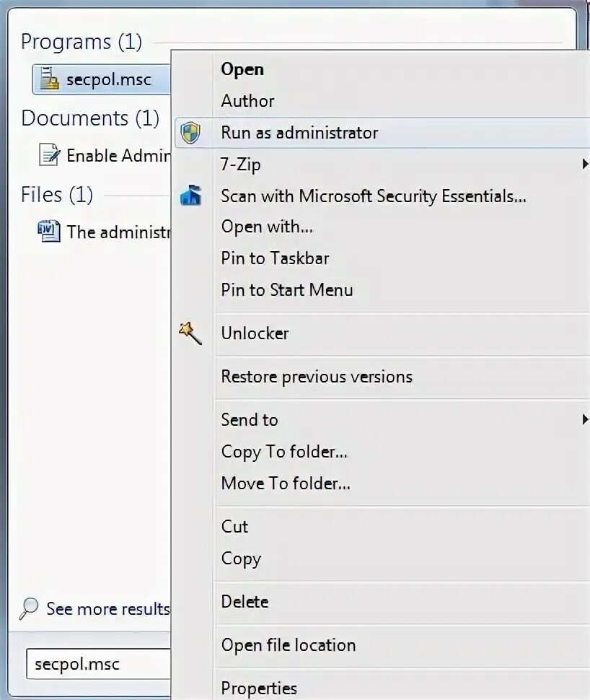Click the administrator file icon
This screenshot has height=700, width=590.
[x=49, y=232]
